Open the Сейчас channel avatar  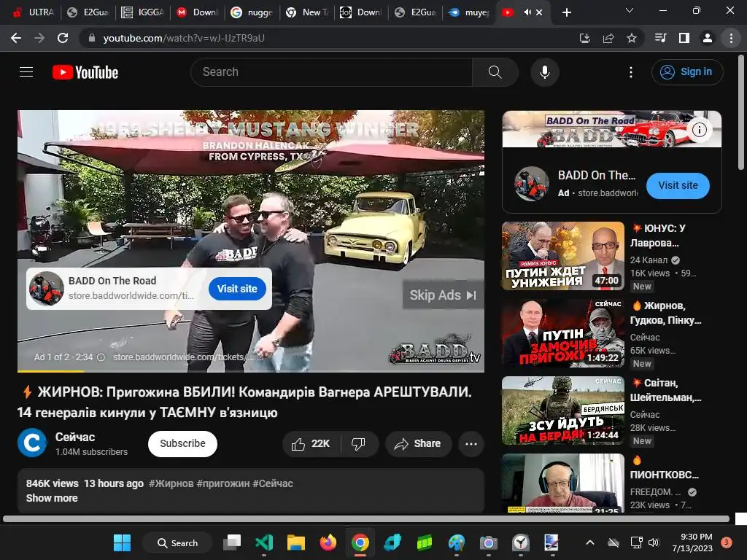pyautogui.click(x=32, y=443)
